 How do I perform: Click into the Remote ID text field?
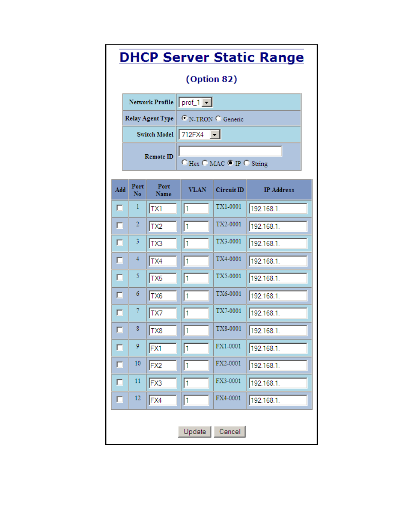click(230, 151)
